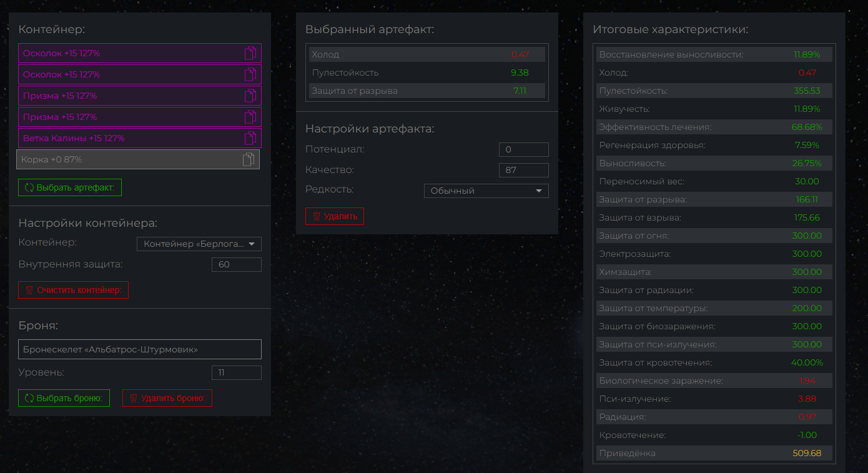
Task: Duplicate the first Призма +15 artifact
Action: coord(250,96)
